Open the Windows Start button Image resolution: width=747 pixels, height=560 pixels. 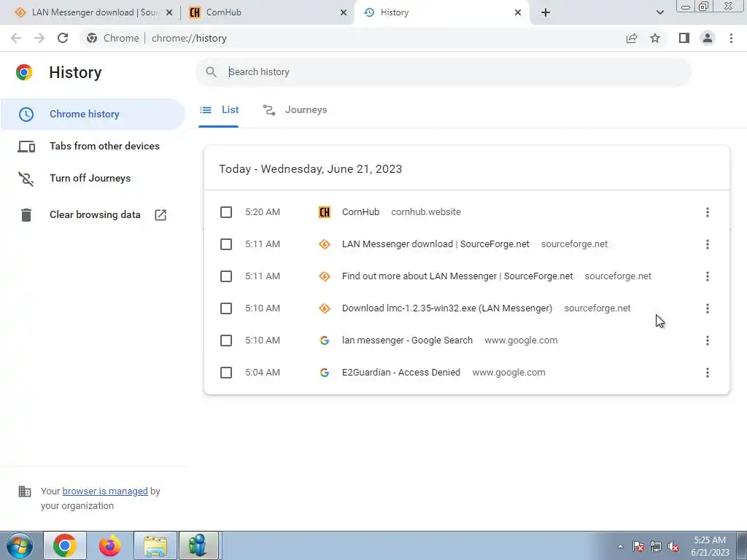click(x=20, y=545)
